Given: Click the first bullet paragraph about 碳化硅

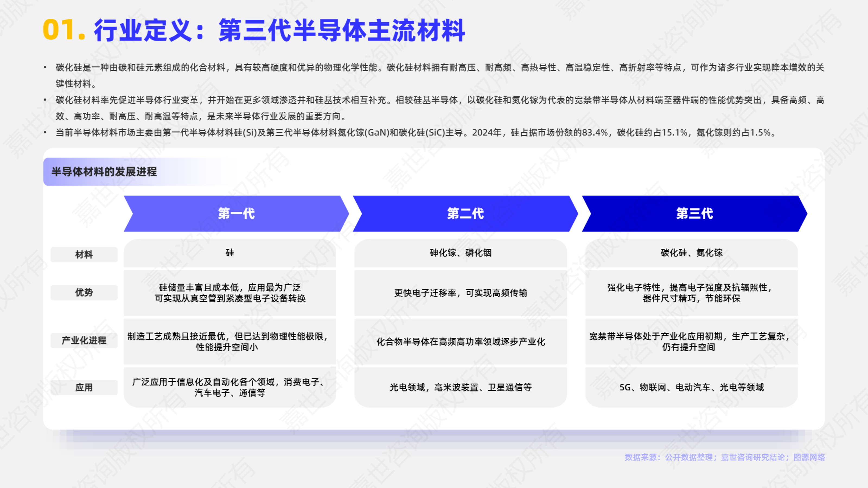Looking at the screenshot, I should pos(438,68).
